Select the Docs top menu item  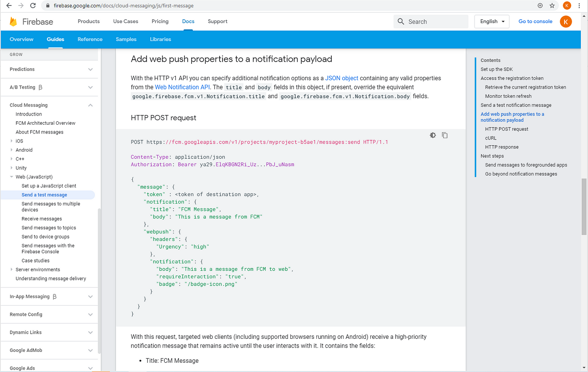pyautogui.click(x=188, y=21)
